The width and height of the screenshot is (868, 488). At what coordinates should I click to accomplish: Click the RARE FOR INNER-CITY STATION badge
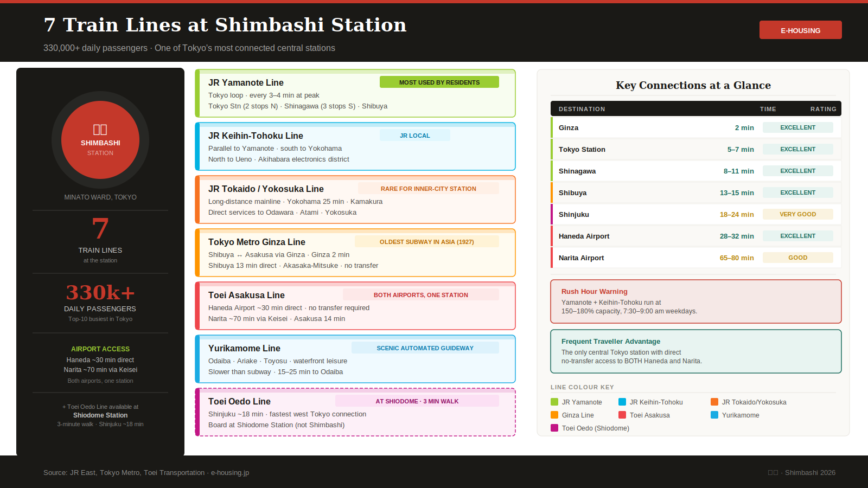click(429, 189)
